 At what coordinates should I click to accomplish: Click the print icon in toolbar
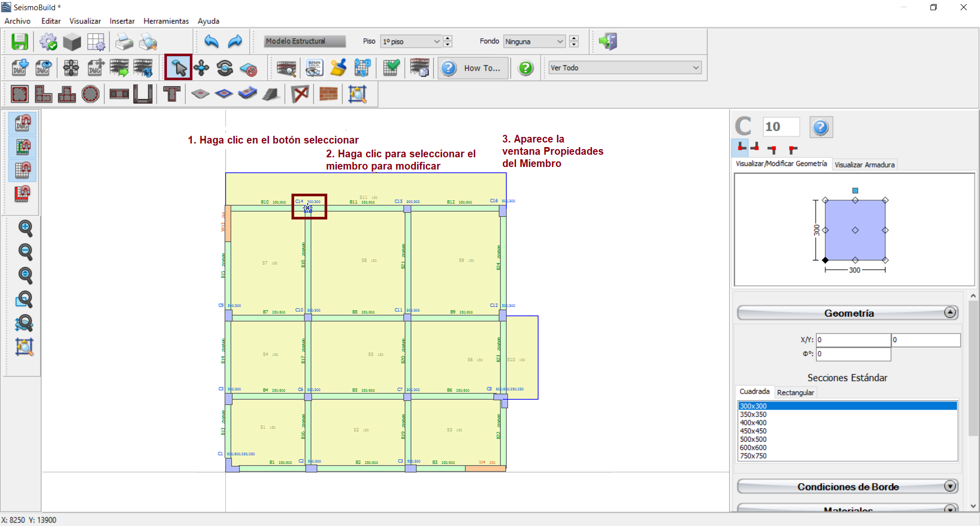pyautogui.click(x=124, y=42)
